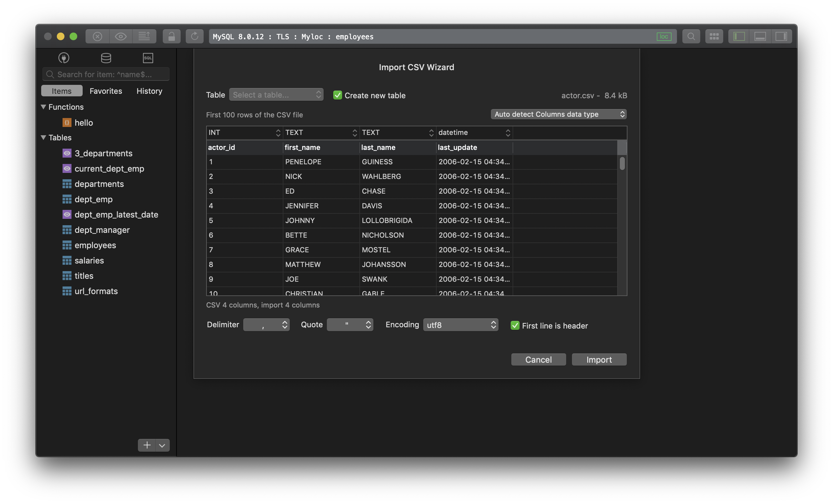Click the refresh/reload connection icon
833x504 pixels.
194,36
